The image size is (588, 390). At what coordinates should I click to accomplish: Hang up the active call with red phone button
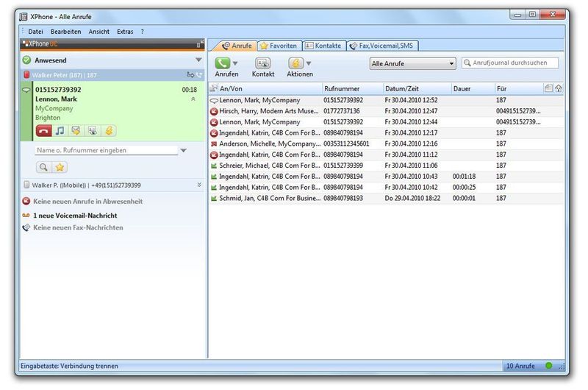tap(44, 131)
